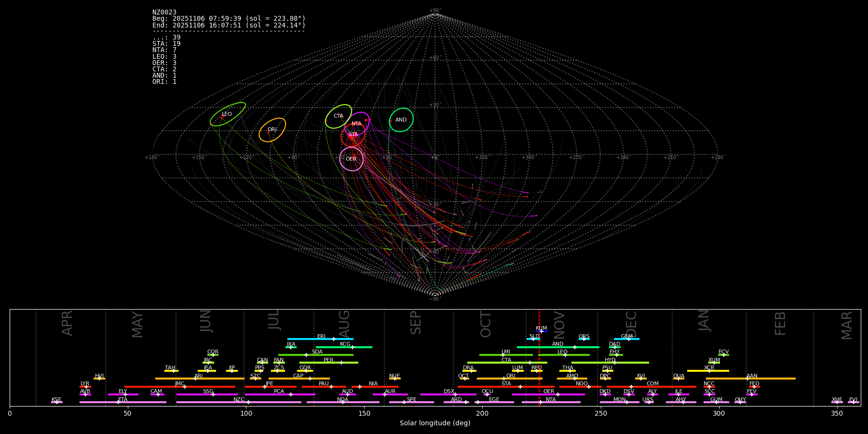The width and height of the screenshot is (868, 434).
Task: Click the ETA shower bar on the timeline
Action: [123, 402]
